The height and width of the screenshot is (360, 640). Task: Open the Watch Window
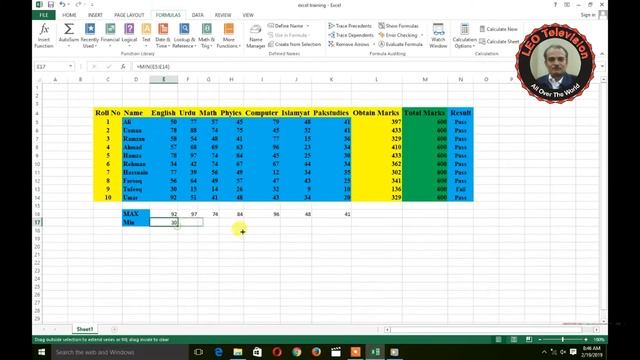[438, 36]
